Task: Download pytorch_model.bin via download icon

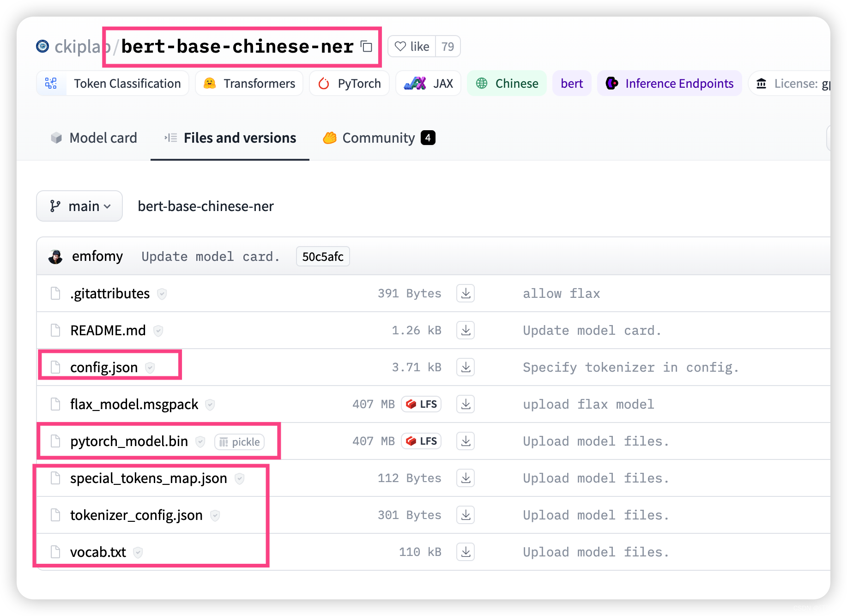Action: click(466, 441)
